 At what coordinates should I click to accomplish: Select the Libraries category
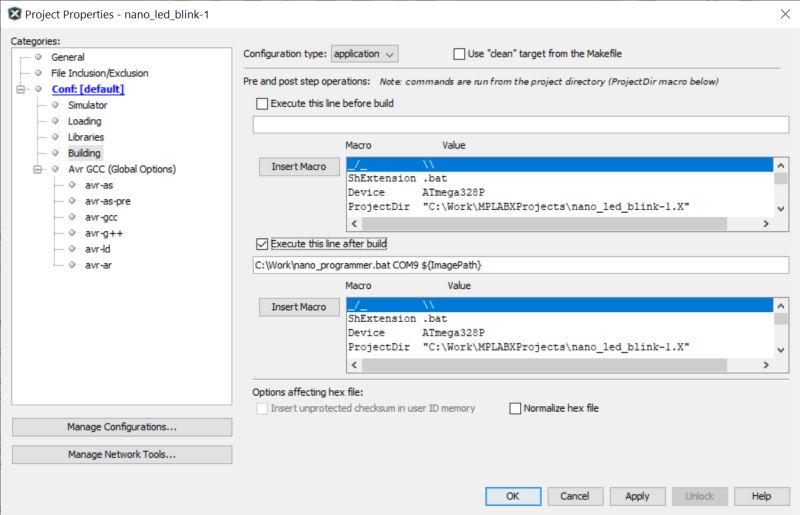pyautogui.click(x=86, y=137)
